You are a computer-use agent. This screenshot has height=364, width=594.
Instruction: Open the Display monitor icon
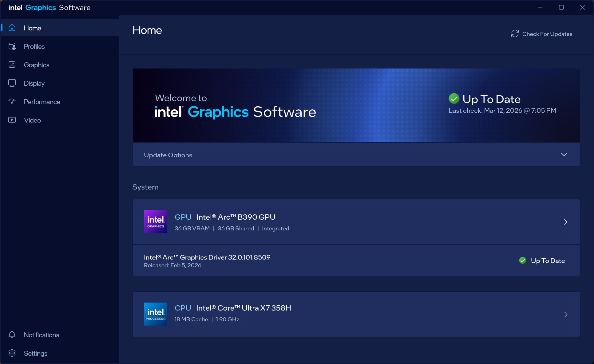(12, 83)
